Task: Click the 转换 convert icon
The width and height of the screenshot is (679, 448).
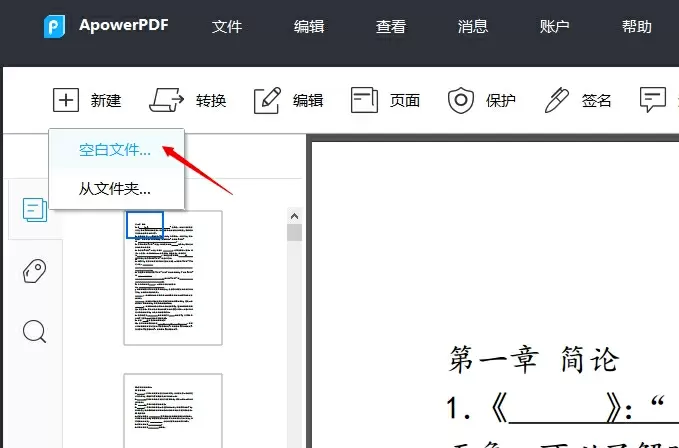Action: pos(167,100)
